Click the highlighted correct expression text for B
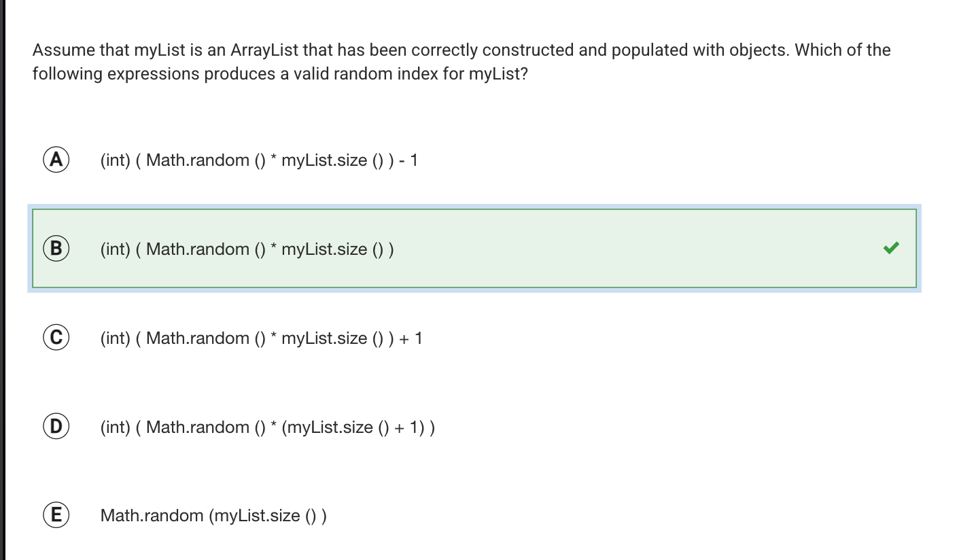976x560 pixels. point(247,249)
